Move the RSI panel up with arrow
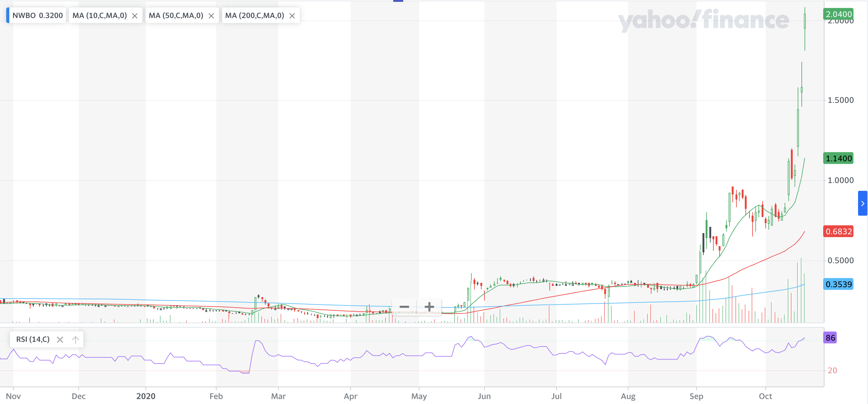 [76, 339]
